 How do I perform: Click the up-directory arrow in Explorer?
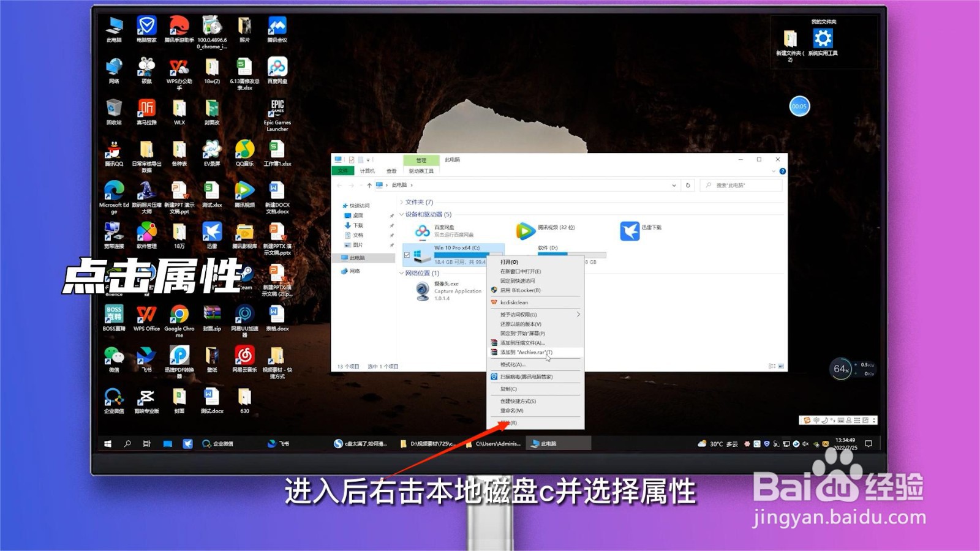(369, 185)
